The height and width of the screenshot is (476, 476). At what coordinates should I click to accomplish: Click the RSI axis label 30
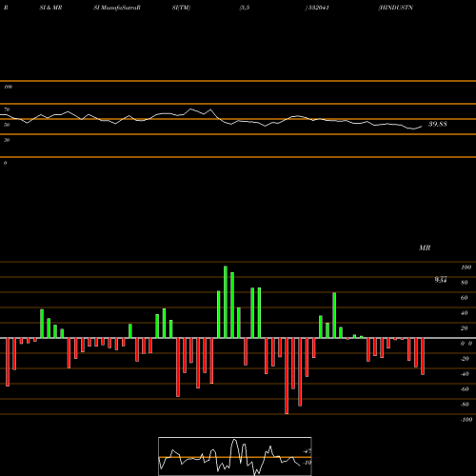pyautogui.click(x=7, y=140)
